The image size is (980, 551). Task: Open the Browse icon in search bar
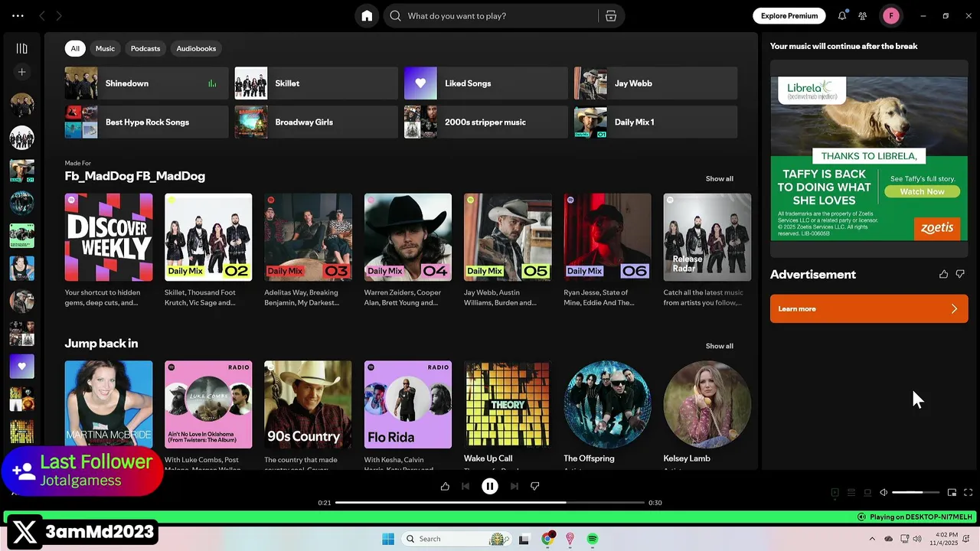[611, 16]
